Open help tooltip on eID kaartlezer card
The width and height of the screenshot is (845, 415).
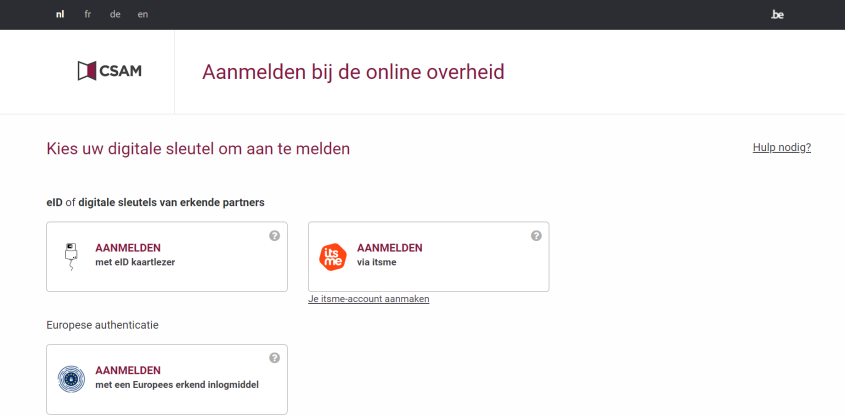tap(274, 236)
